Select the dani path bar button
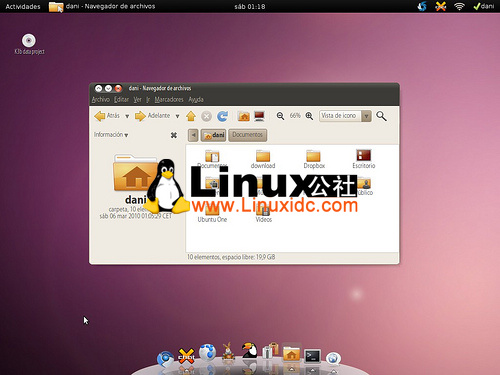This screenshot has width=500, height=375. coord(213,135)
